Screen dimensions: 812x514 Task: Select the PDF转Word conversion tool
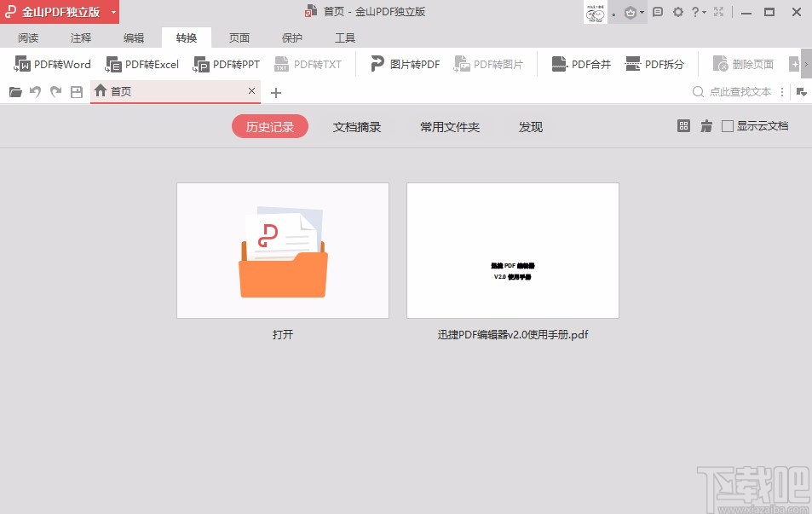tap(52, 63)
